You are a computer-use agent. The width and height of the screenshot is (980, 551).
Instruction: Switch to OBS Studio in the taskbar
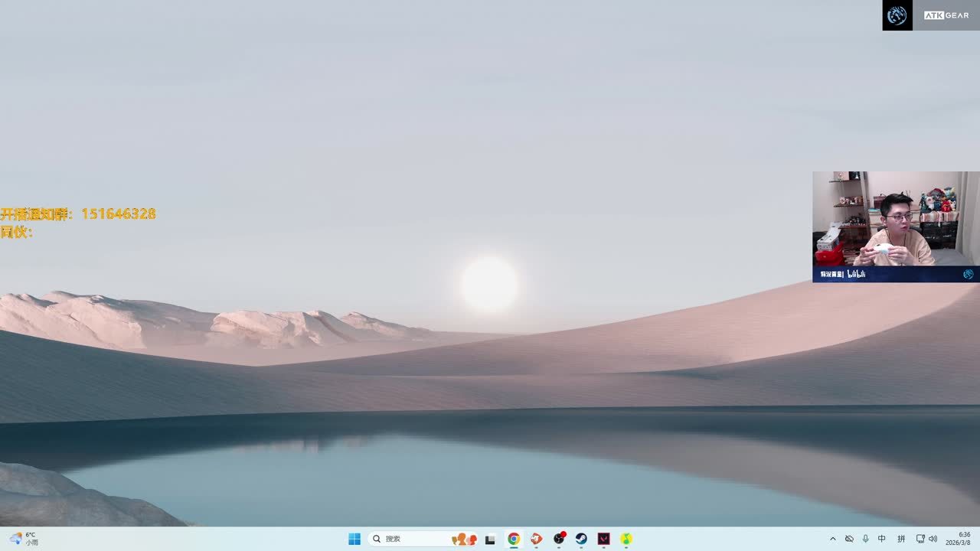(x=559, y=539)
